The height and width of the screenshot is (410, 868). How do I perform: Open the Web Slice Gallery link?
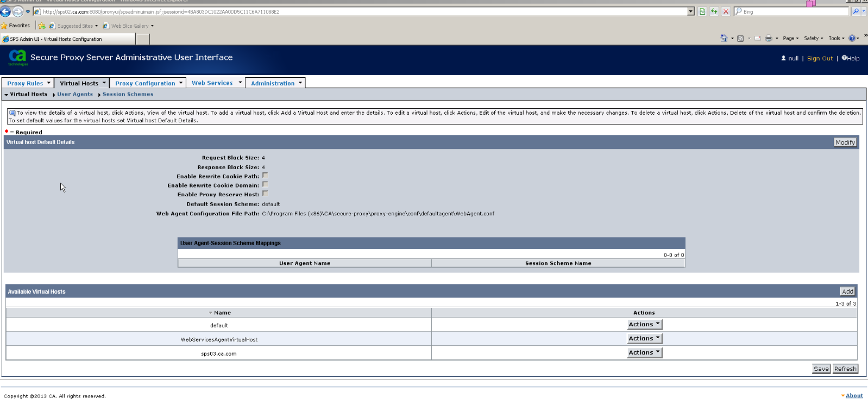coord(128,26)
